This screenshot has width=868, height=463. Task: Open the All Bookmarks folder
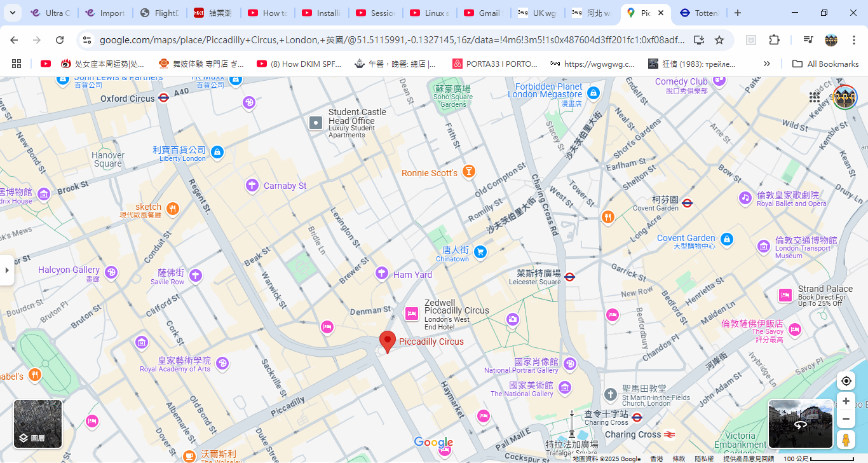[x=825, y=64]
